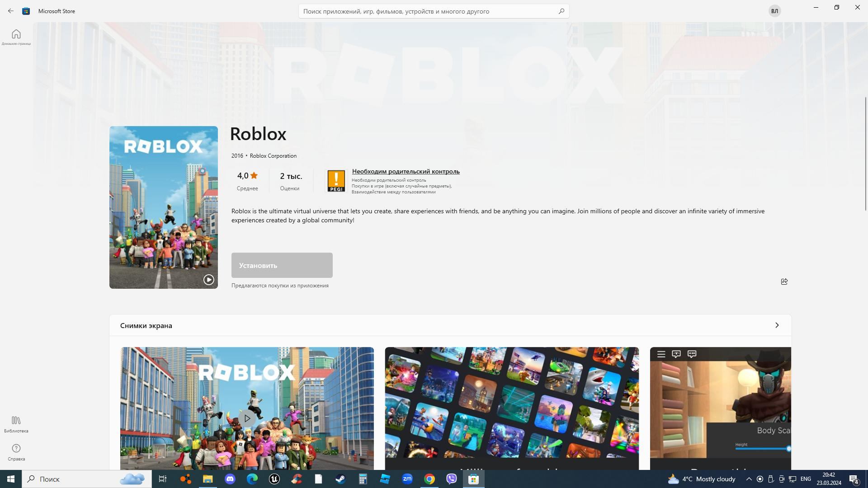Play the video in first screenshot
Image resolution: width=868 pixels, height=488 pixels.
pos(247,418)
